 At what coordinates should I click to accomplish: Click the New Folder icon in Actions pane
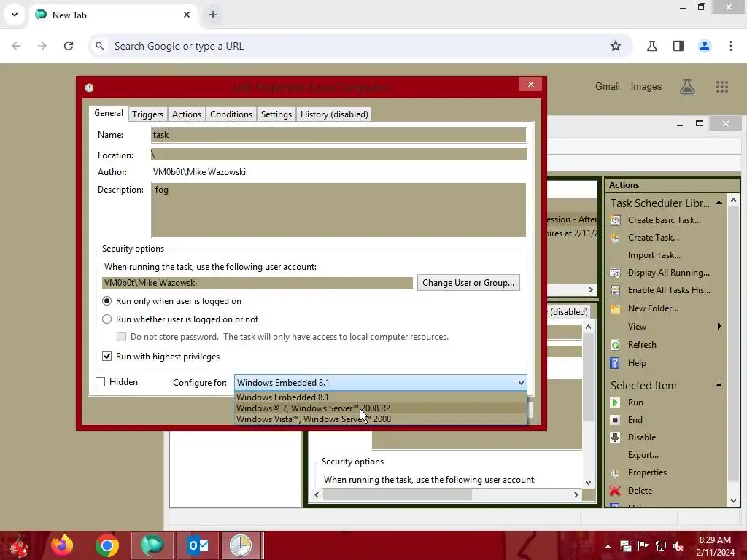[x=615, y=308]
